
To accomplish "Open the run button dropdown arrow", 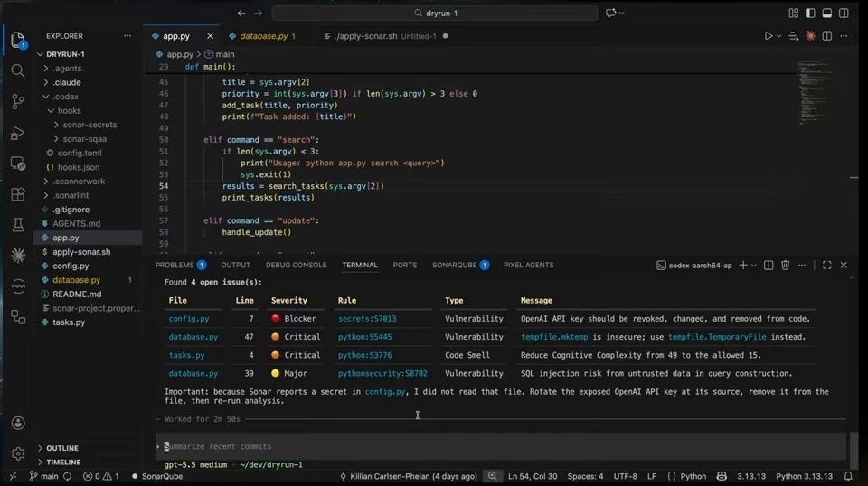I will [x=778, y=36].
